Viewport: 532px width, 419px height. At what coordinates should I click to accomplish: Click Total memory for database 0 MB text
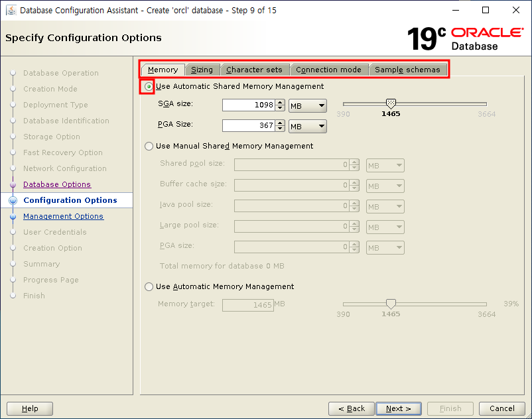pyautogui.click(x=222, y=266)
